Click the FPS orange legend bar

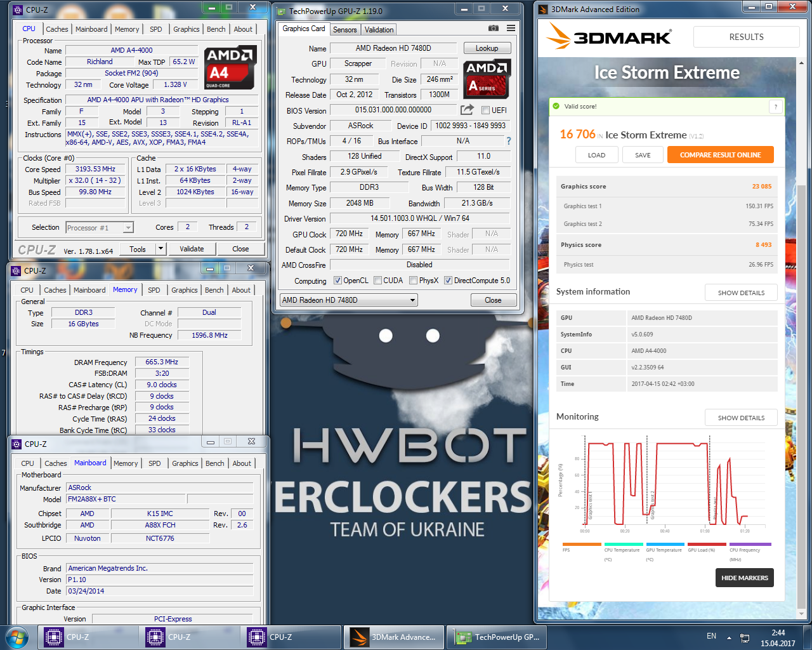tap(582, 544)
